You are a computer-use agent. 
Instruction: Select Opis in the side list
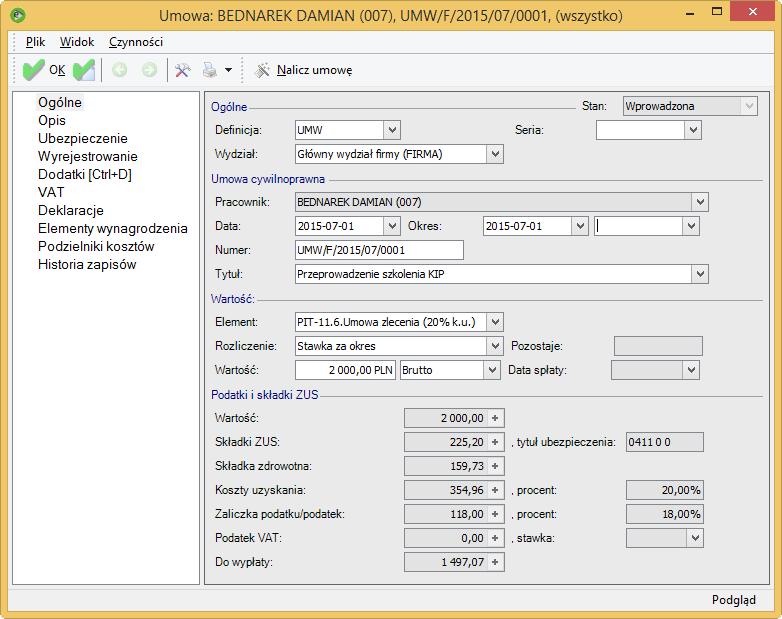[x=52, y=120]
